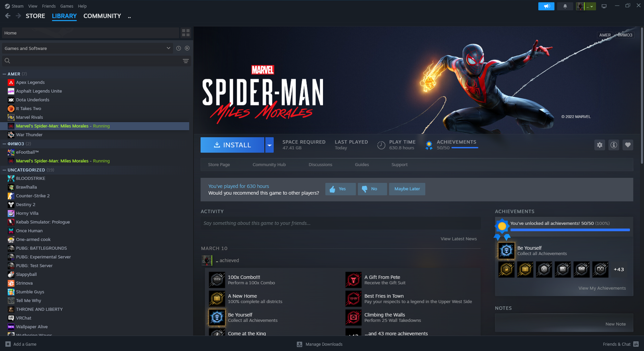Click Climbing the Walls achievement icon
Image resolution: width=644 pixels, height=351 pixels.
point(354,317)
